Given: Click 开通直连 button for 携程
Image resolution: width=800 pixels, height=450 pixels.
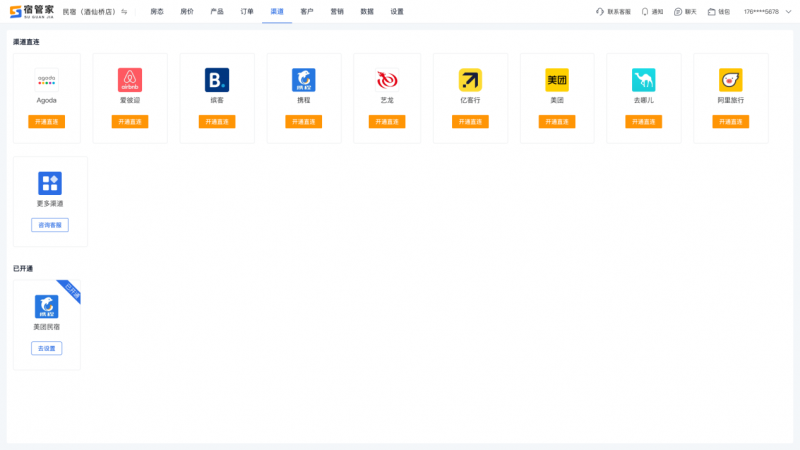Looking at the screenshot, I should pos(304,121).
